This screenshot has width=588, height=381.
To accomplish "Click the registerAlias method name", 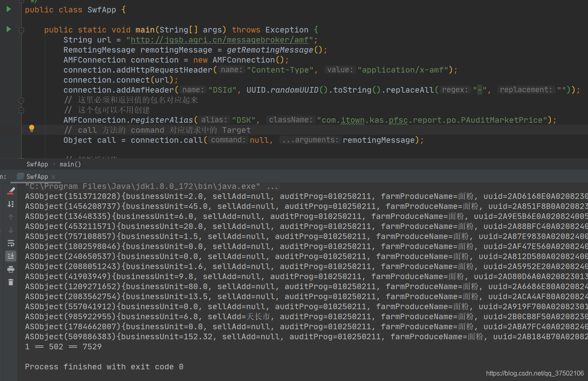I will coord(162,120).
